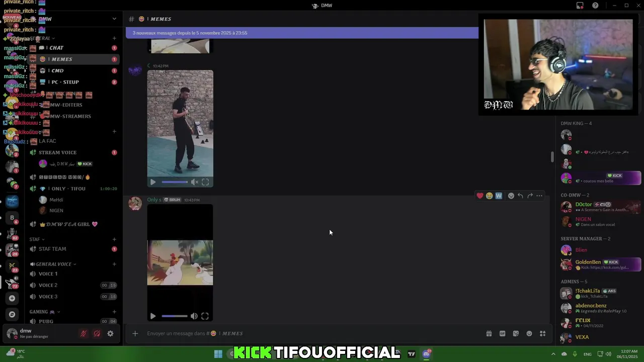React with W emoji to message
This screenshot has width=644, height=362.
[x=499, y=196]
